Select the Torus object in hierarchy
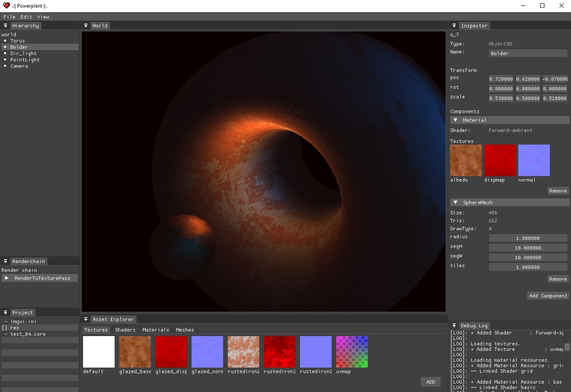This screenshot has height=392, width=571. [40, 41]
